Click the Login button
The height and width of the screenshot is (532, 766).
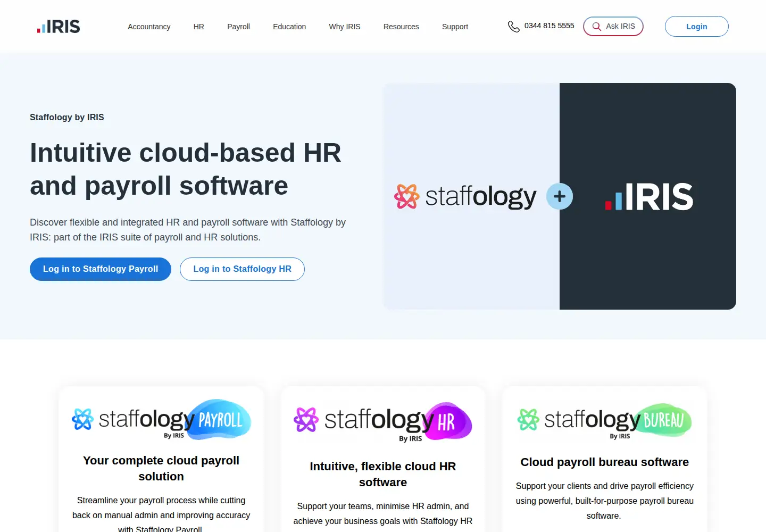(x=697, y=27)
